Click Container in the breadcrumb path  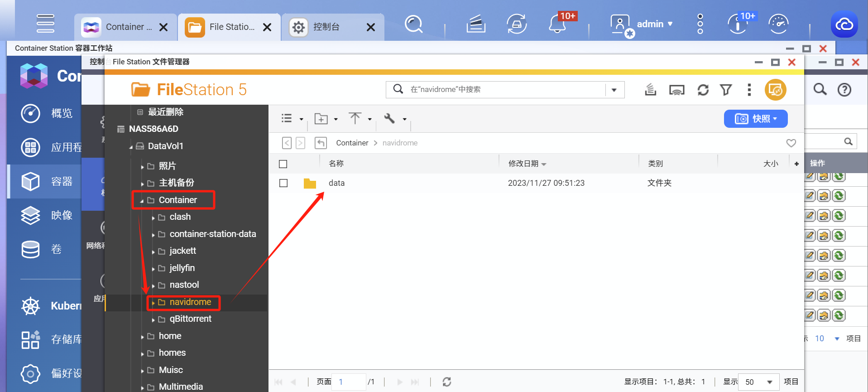coord(352,143)
